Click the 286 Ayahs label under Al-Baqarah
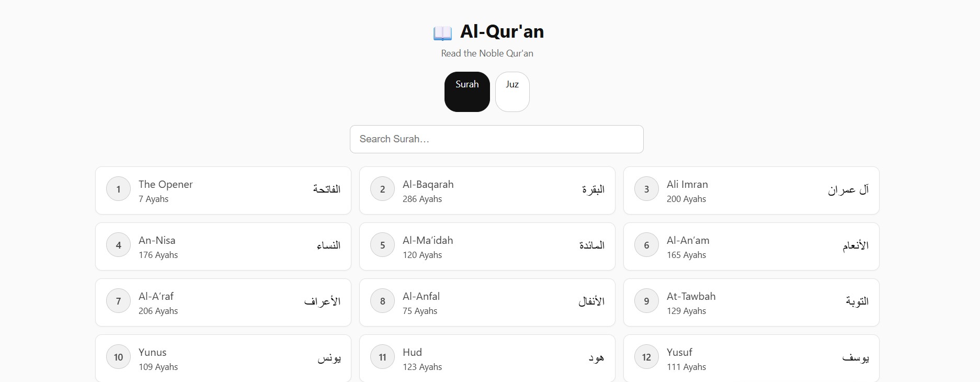 [422, 199]
